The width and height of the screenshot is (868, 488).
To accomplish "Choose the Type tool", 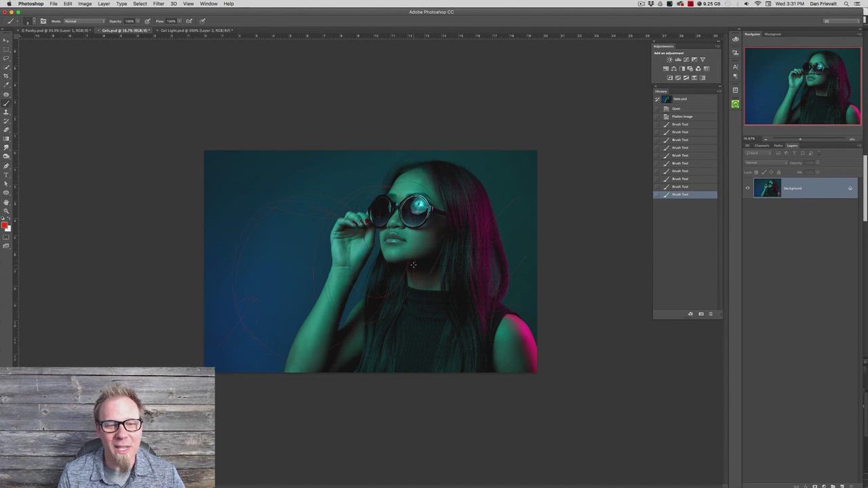I will pyautogui.click(x=6, y=175).
